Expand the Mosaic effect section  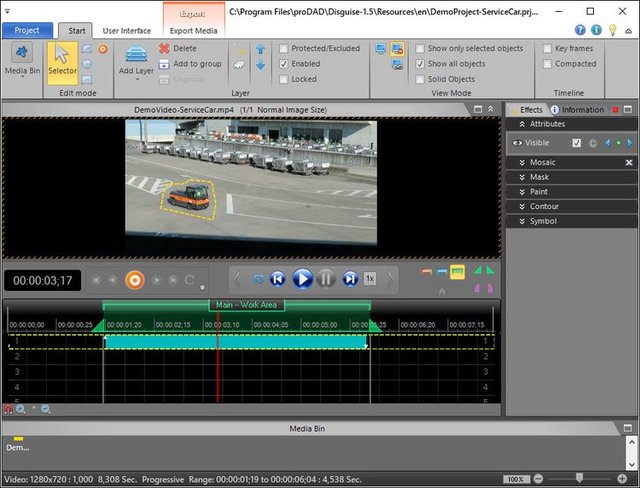[x=543, y=162]
